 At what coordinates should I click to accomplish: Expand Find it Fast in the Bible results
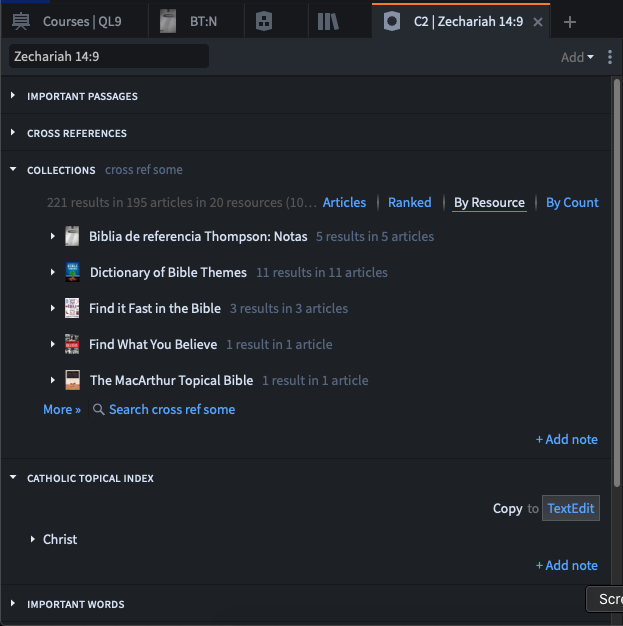click(52, 308)
